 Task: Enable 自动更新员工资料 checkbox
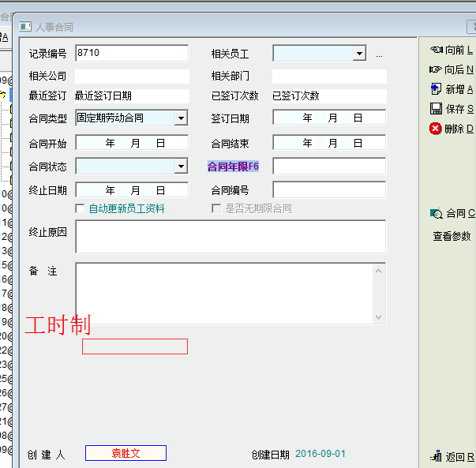coord(80,208)
